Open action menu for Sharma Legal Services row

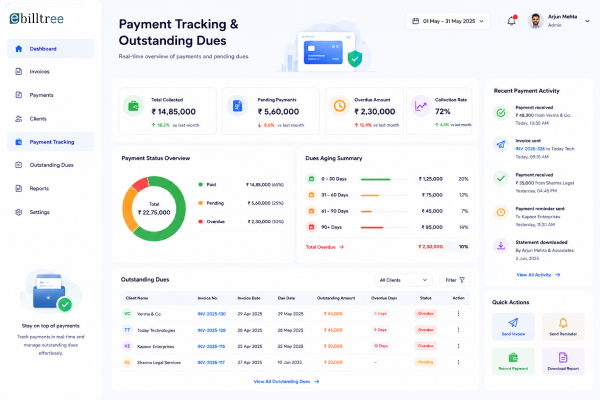tap(458, 362)
